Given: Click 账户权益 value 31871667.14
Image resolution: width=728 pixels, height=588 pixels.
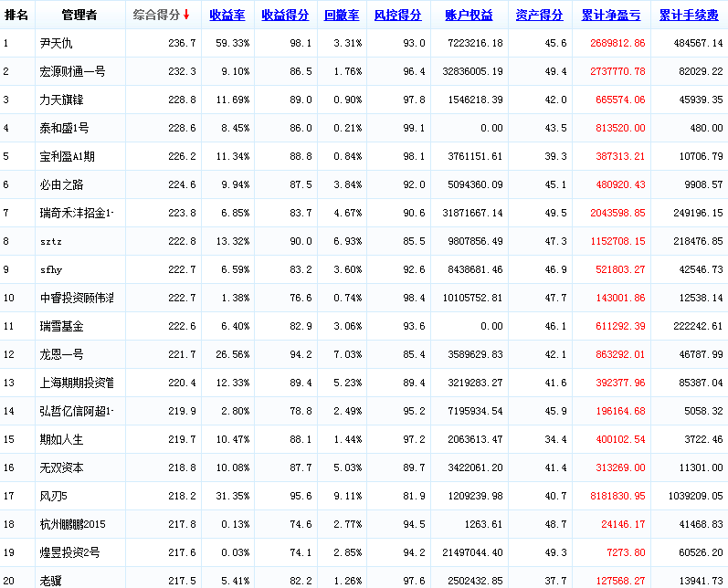Looking at the screenshot, I should [472, 213].
